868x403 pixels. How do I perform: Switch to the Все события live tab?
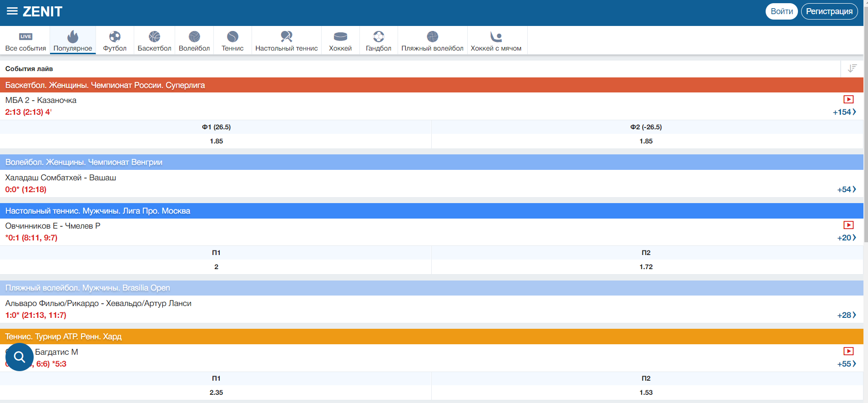25,41
